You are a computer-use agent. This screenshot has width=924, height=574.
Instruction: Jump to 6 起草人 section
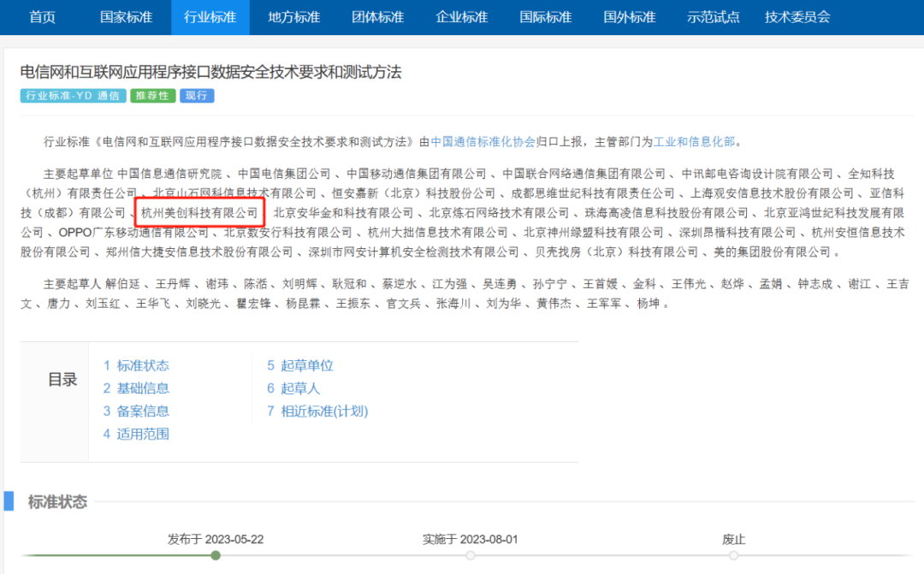click(293, 388)
